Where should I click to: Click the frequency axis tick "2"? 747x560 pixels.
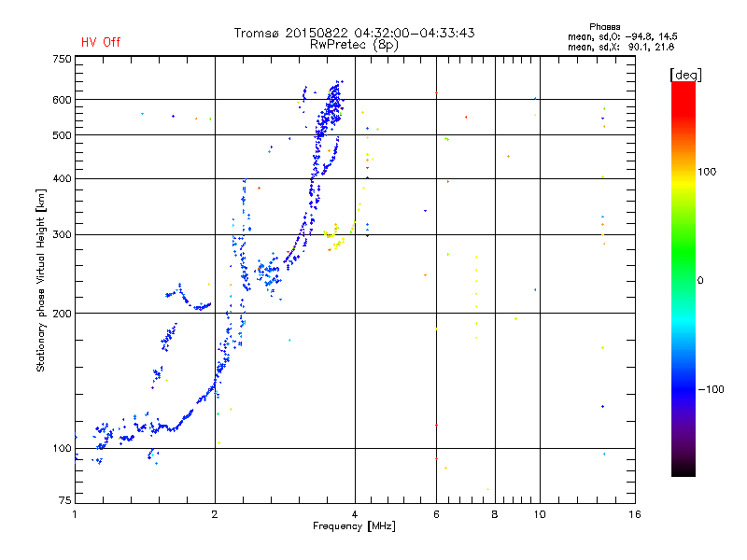[215, 514]
